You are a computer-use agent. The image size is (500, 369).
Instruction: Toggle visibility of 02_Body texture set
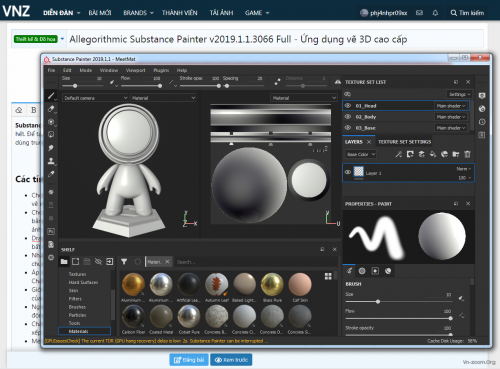[348, 117]
